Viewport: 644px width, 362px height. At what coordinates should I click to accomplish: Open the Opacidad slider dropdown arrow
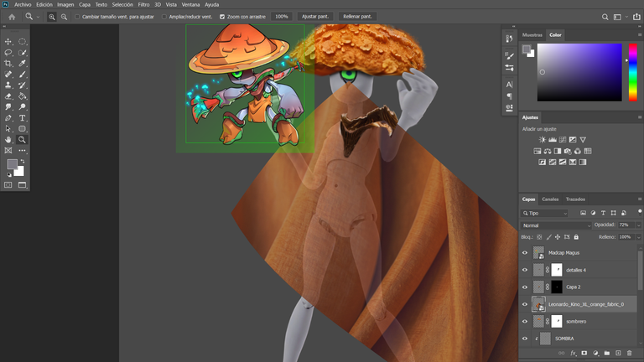638,225
